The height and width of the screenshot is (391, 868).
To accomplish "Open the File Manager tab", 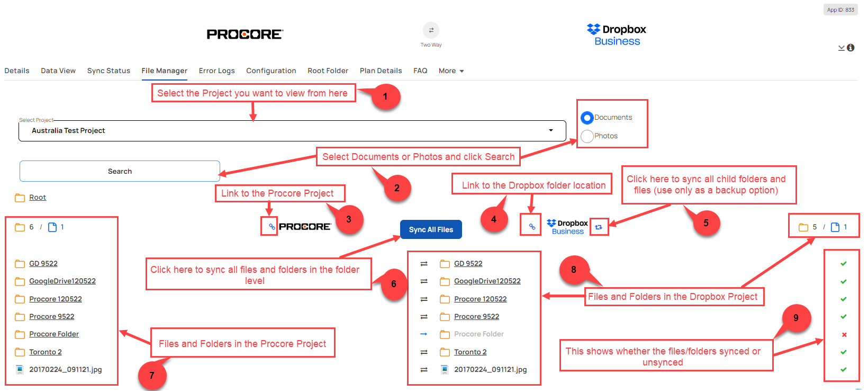I will pyautogui.click(x=165, y=71).
